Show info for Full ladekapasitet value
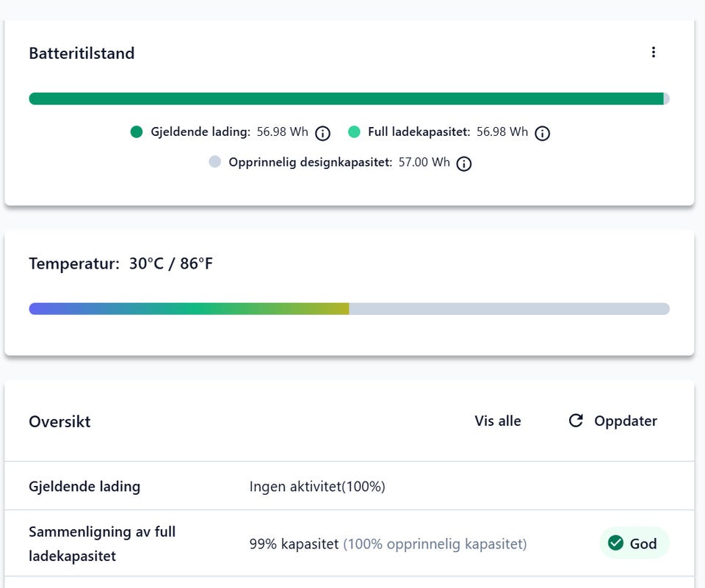The image size is (705, 588). click(542, 133)
